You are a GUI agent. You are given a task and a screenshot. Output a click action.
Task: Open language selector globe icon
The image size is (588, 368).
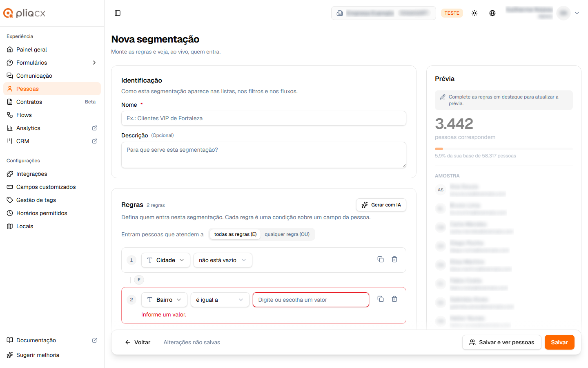coord(492,13)
